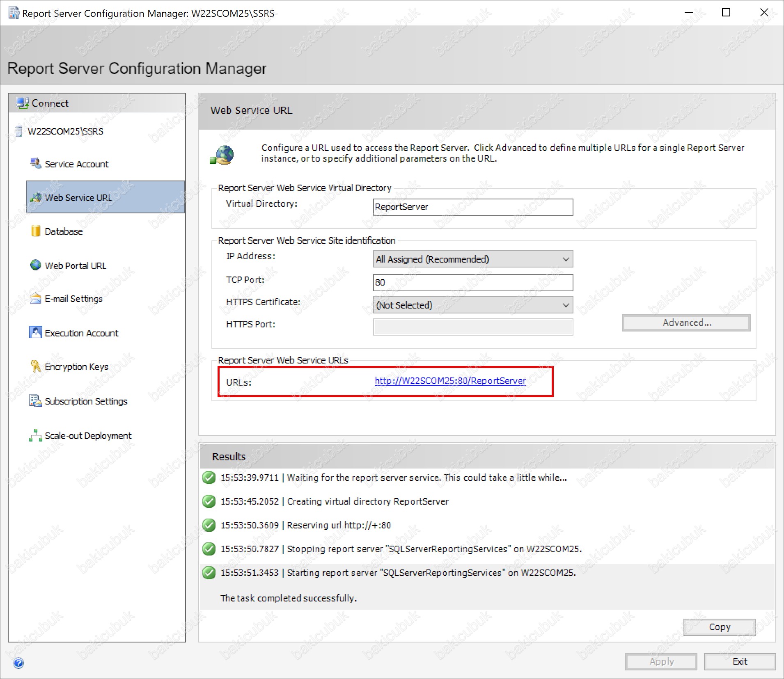Click the Exit button
784x679 pixels.
740,661
